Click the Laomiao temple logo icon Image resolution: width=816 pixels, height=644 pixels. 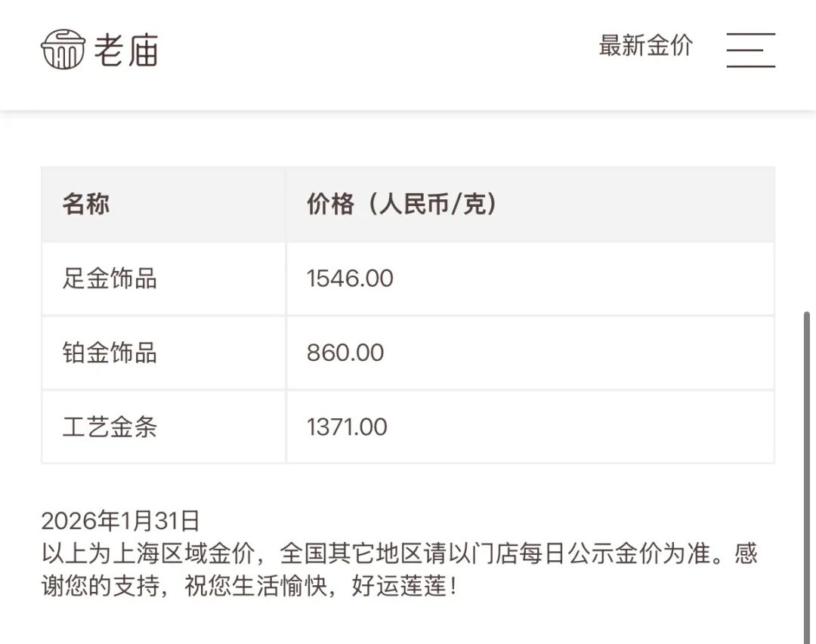click(62, 49)
